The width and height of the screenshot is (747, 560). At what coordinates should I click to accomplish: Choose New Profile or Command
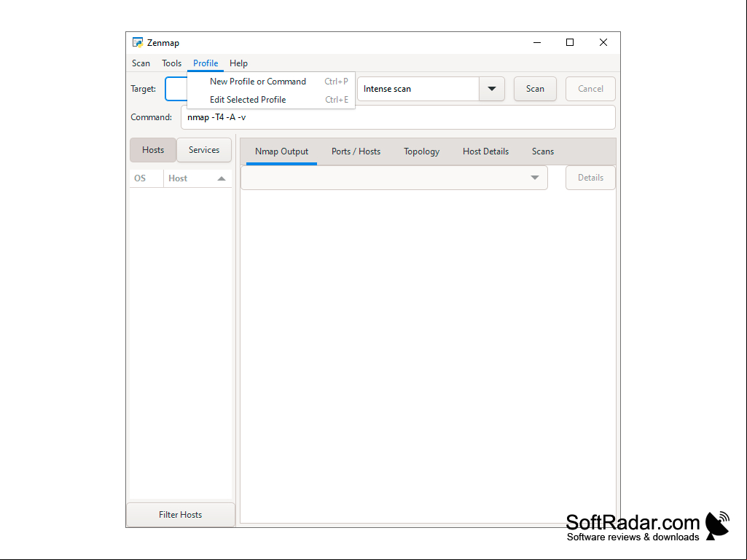(271, 82)
